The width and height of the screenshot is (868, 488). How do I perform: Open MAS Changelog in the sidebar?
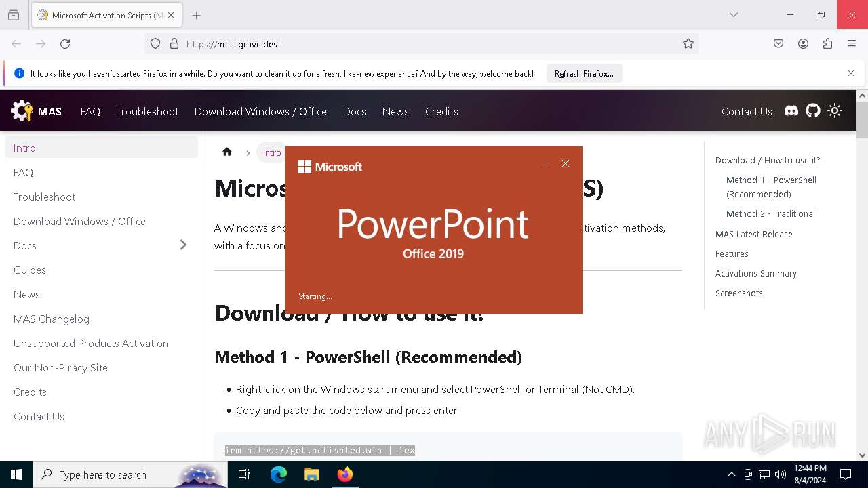(x=102, y=319)
